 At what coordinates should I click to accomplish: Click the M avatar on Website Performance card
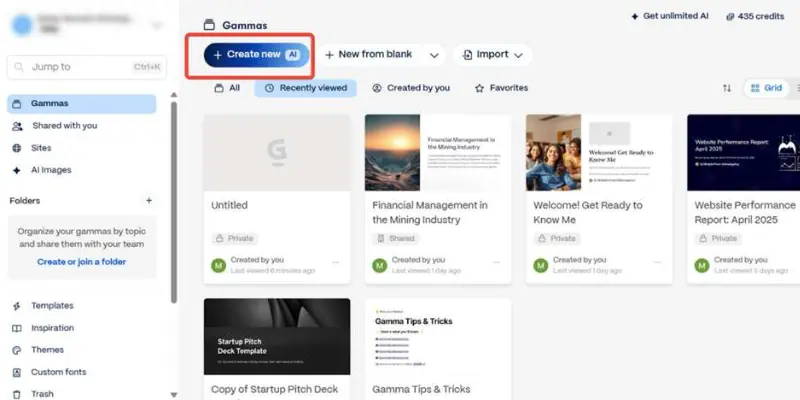point(702,265)
